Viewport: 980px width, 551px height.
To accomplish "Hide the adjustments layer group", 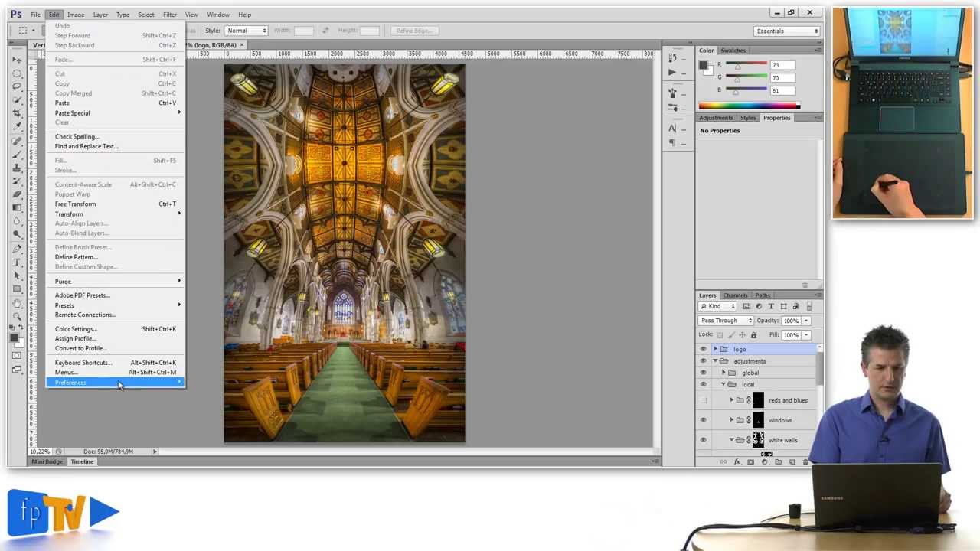I will point(703,361).
